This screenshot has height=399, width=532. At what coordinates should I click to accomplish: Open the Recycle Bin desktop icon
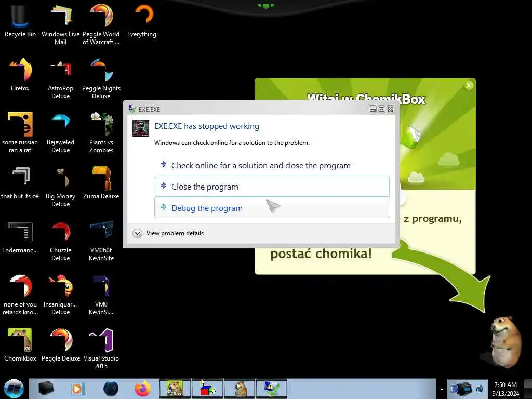pyautogui.click(x=20, y=20)
